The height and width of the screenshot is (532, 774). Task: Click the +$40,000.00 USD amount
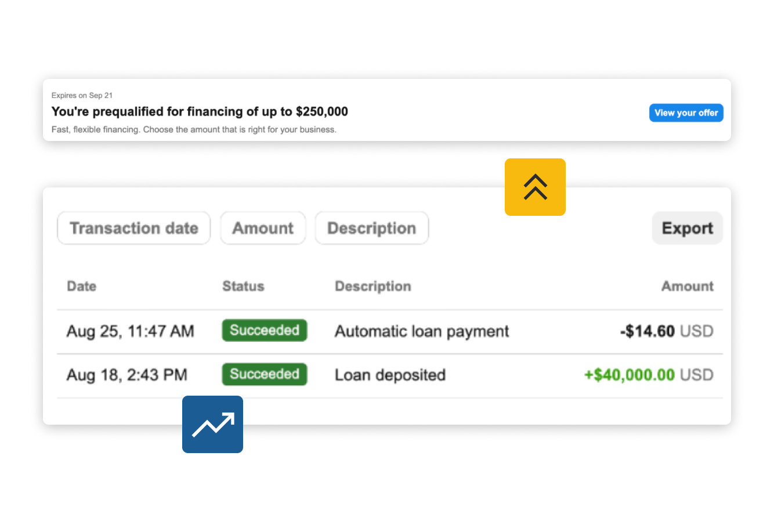(x=649, y=375)
